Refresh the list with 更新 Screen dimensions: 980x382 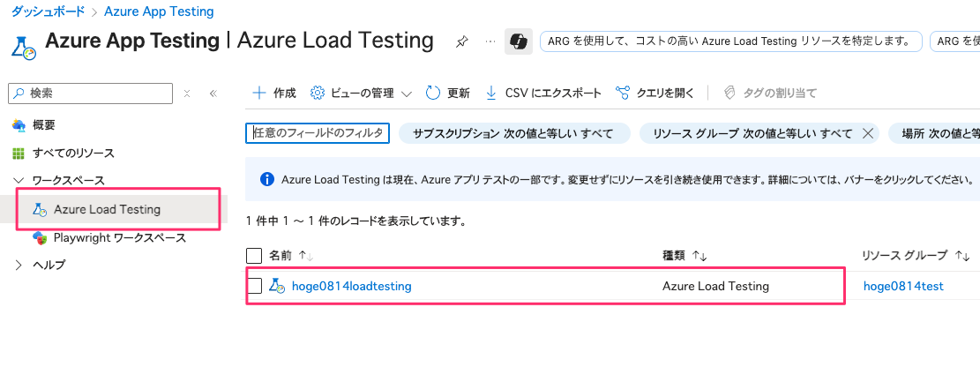447,94
